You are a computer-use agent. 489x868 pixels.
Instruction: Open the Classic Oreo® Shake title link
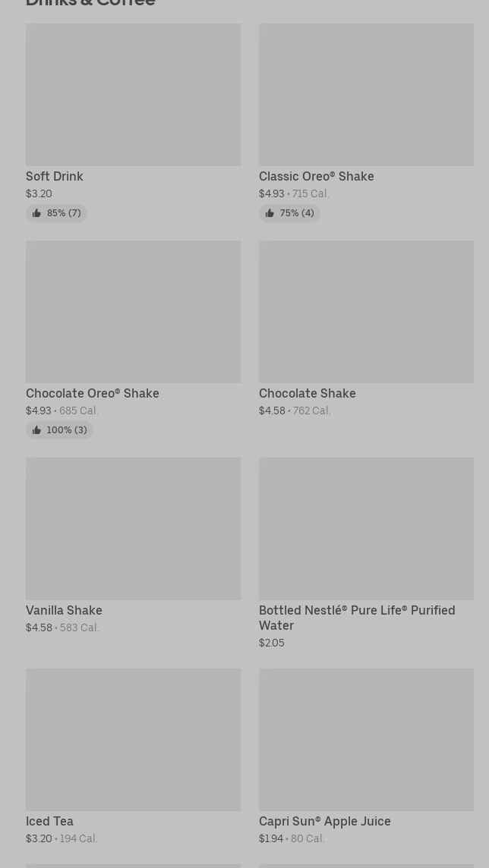(x=316, y=176)
